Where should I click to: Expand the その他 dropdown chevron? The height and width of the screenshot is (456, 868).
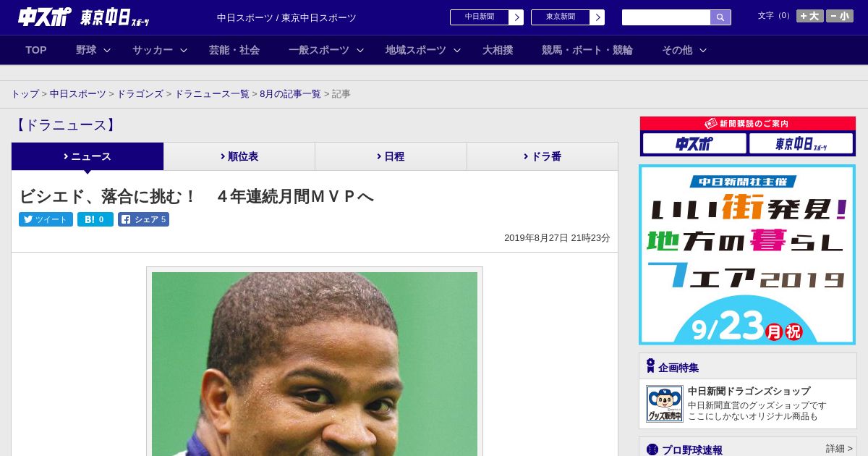tap(703, 50)
